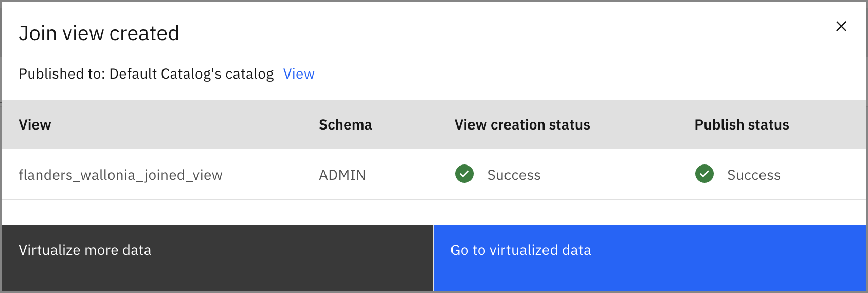The image size is (868, 293).
Task: Select the flanders_wallonia_joined_view row name
Action: (120, 175)
